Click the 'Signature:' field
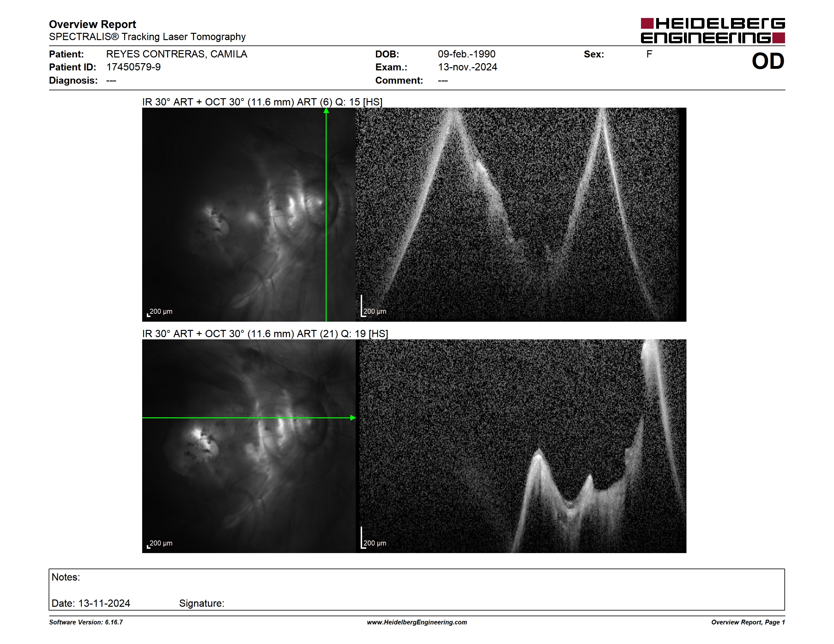Image resolution: width=834 pixels, height=644 pixels. pyautogui.click(x=202, y=603)
